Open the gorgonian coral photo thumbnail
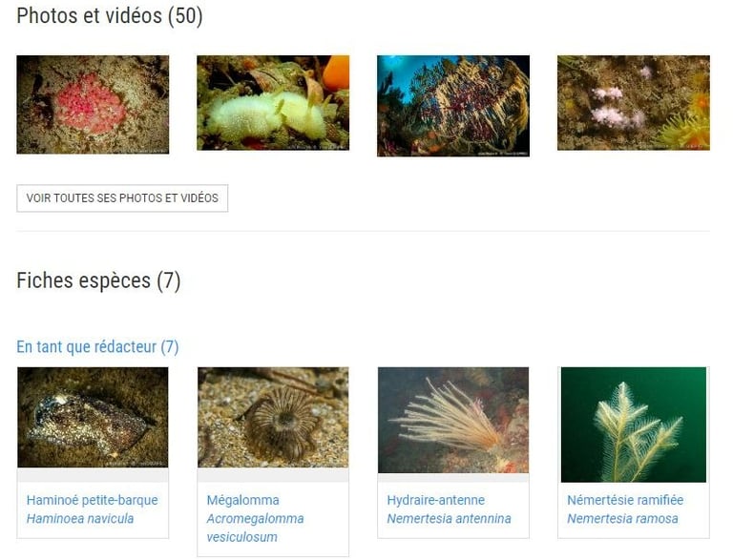 [x=453, y=106]
